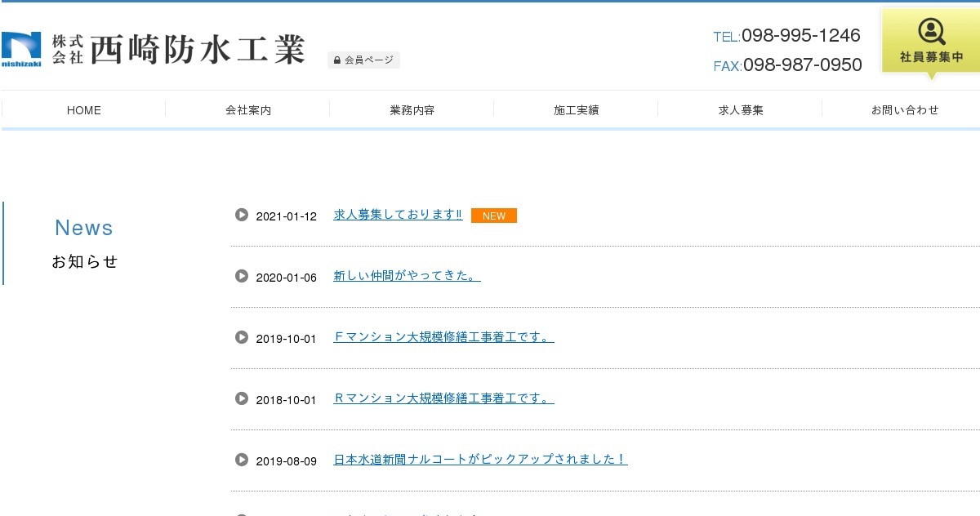The width and height of the screenshot is (980, 516).
Task: Open Ｒマンション大規模修繕工事着工です。 link
Action: [443, 398]
